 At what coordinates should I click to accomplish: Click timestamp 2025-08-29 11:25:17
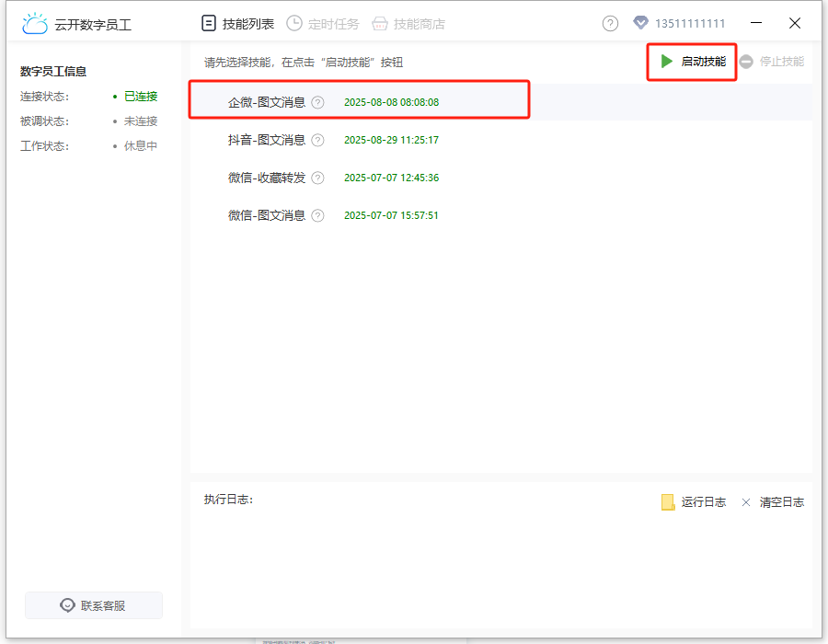[391, 140]
